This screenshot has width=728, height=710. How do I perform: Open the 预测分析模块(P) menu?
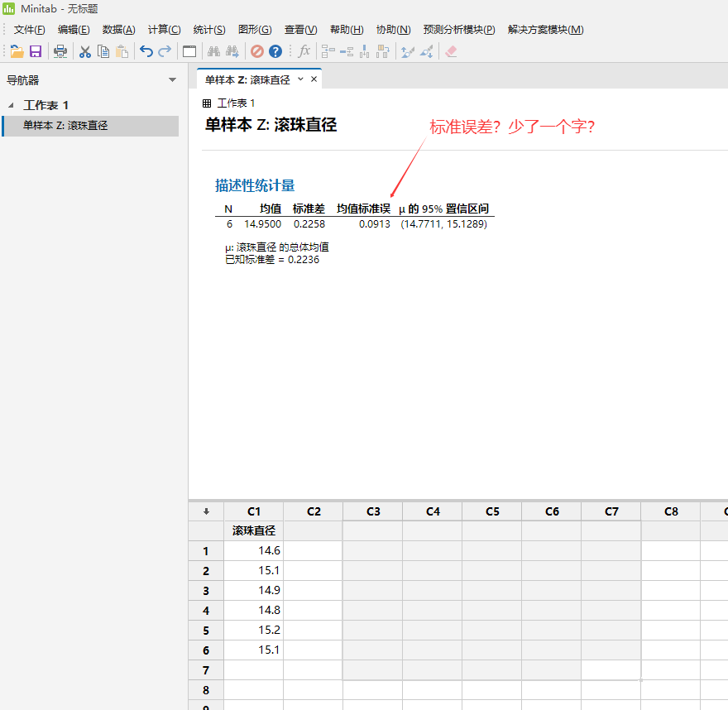pos(459,30)
